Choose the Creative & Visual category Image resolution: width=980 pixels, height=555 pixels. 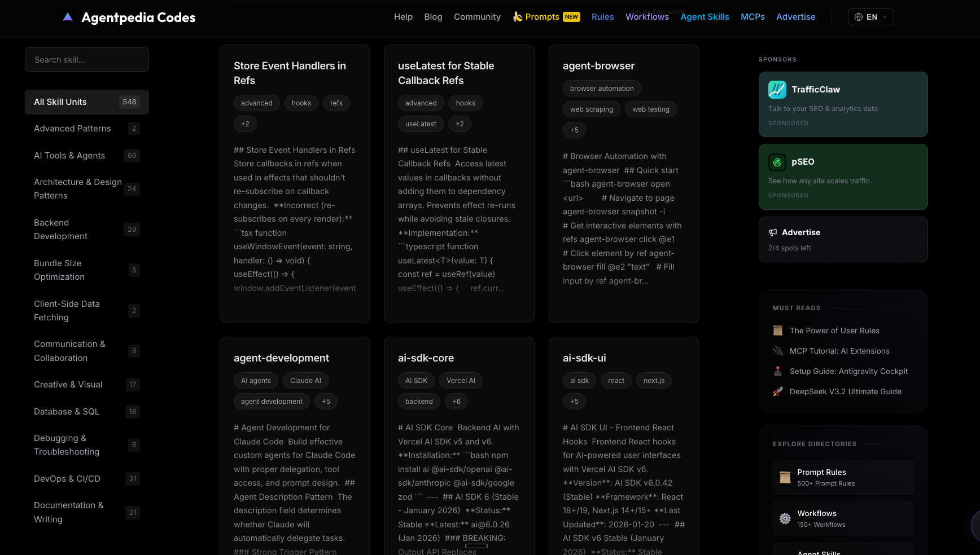87,385
